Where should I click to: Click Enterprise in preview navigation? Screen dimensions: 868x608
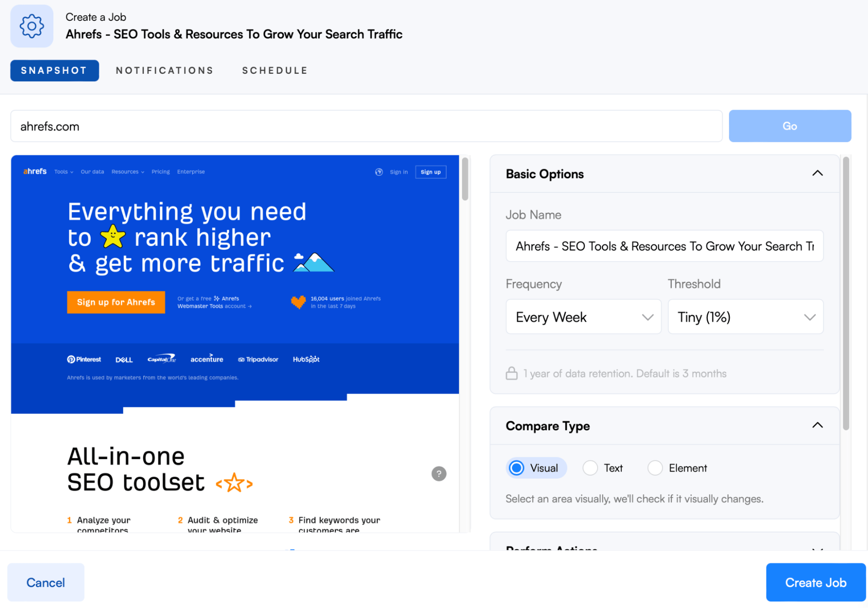point(191,172)
